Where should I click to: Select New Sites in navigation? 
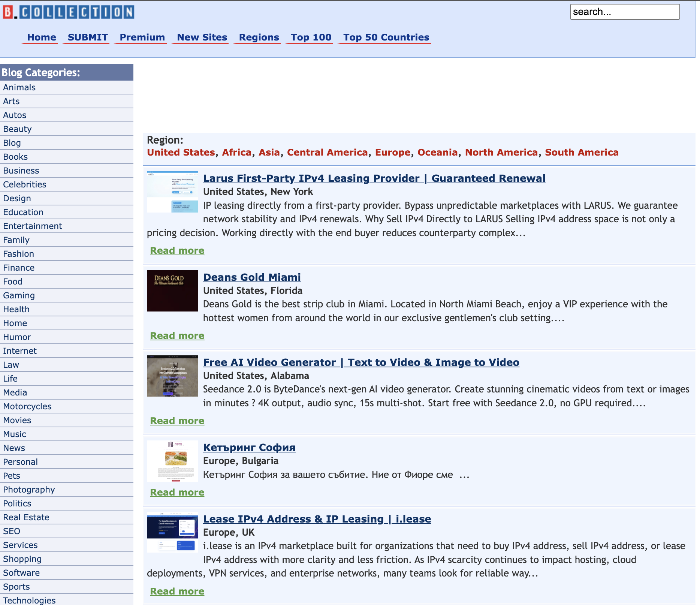pyautogui.click(x=202, y=37)
